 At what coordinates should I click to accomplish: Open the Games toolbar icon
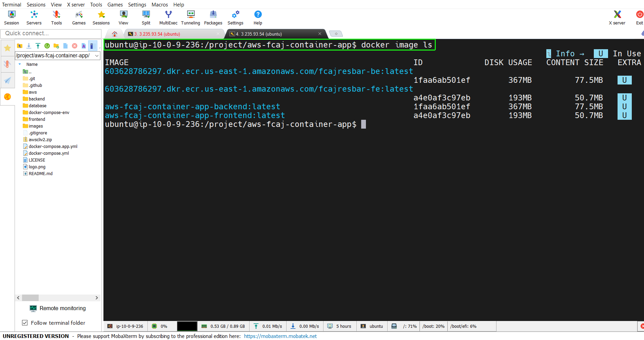79,18
